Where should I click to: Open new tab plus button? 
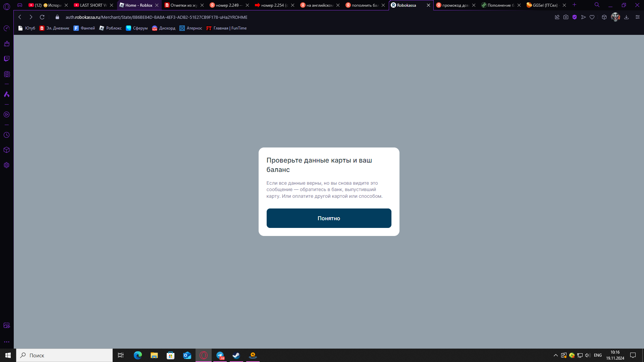click(574, 5)
